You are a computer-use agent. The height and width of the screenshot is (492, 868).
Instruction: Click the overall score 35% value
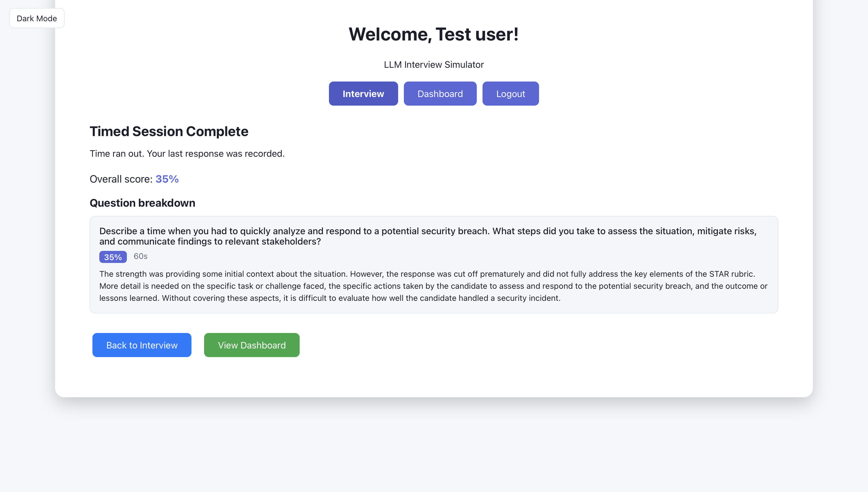point(167,179)
